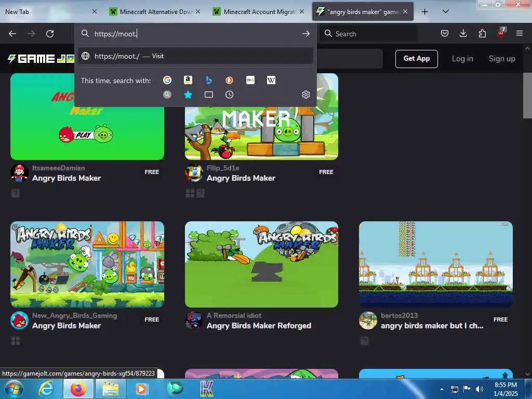Close the Minecraft Alternative Download tab

pos(198,11)
